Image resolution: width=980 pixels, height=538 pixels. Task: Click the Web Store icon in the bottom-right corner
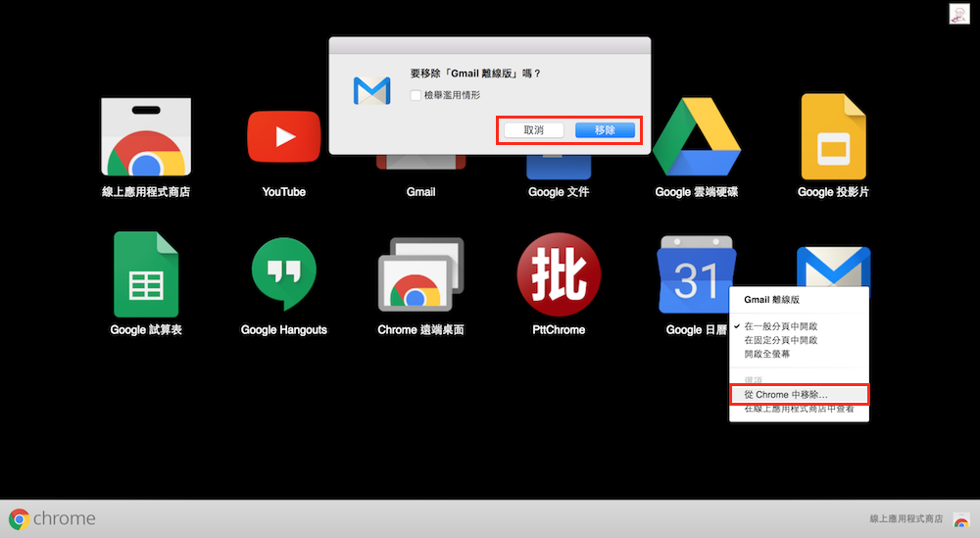point(961,519)
